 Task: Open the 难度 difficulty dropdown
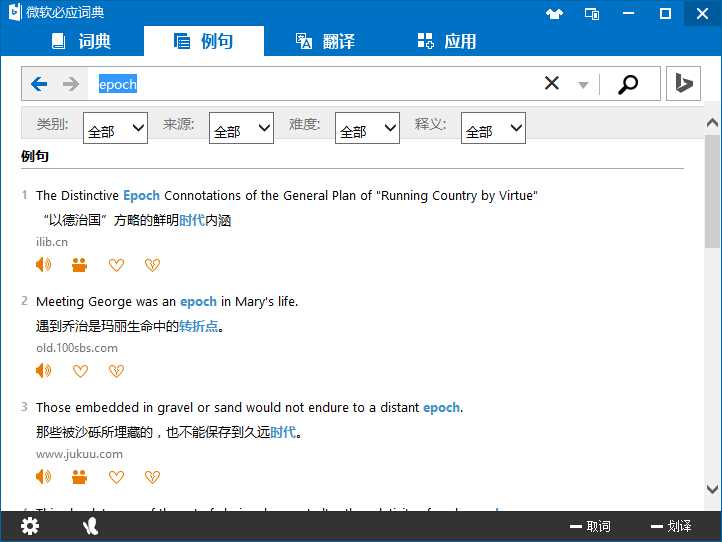pos(367,128)
